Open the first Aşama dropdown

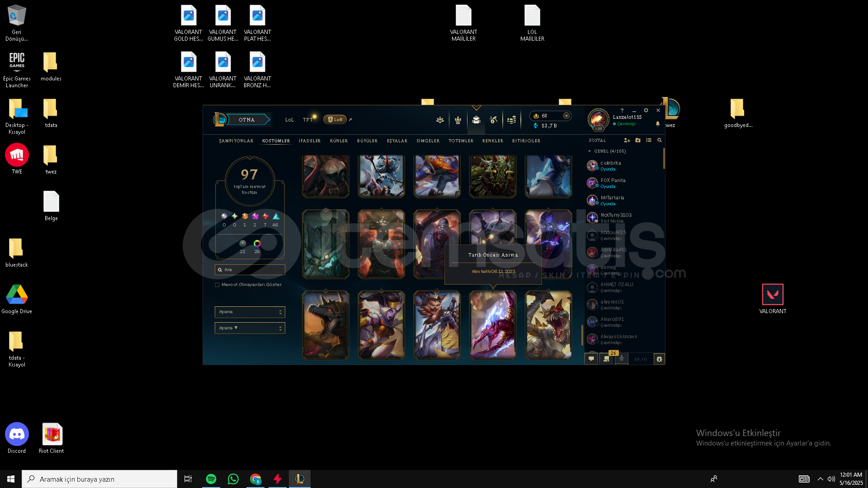250,312
